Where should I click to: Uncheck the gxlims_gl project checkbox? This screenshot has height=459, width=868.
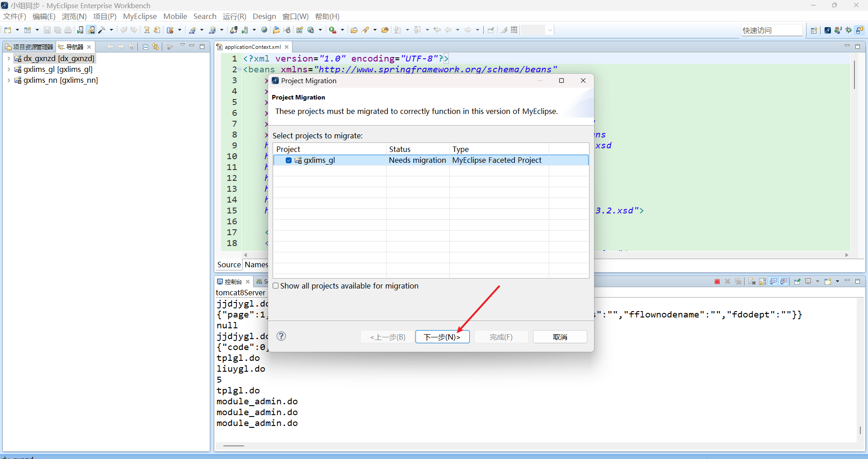pos(288,160)
